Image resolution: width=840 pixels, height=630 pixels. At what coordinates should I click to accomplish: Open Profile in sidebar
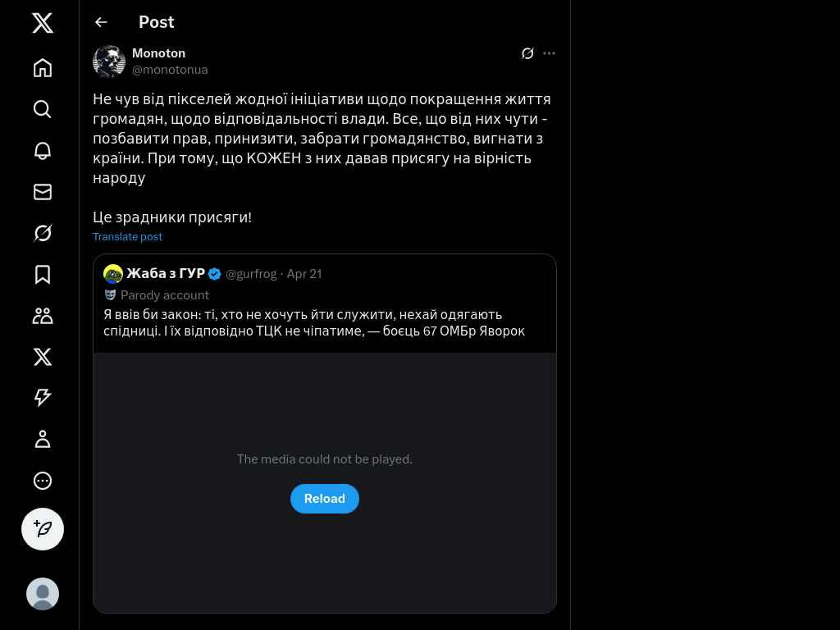(43, 440)
